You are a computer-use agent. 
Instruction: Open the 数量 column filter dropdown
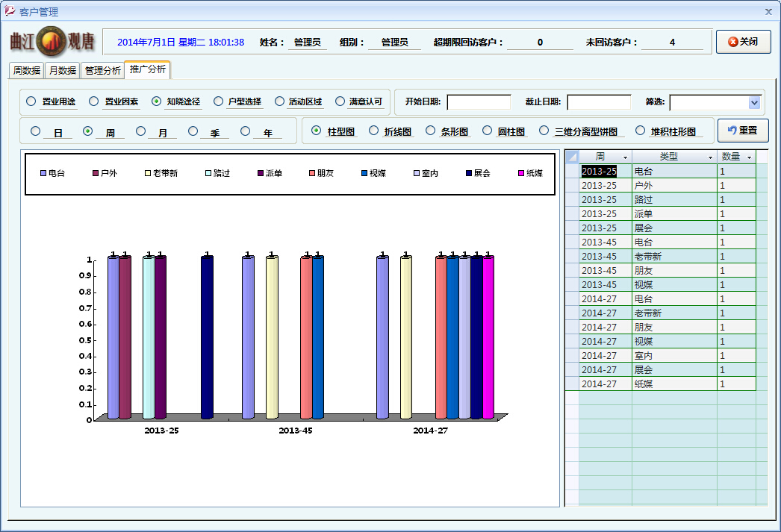pos(749,157)
